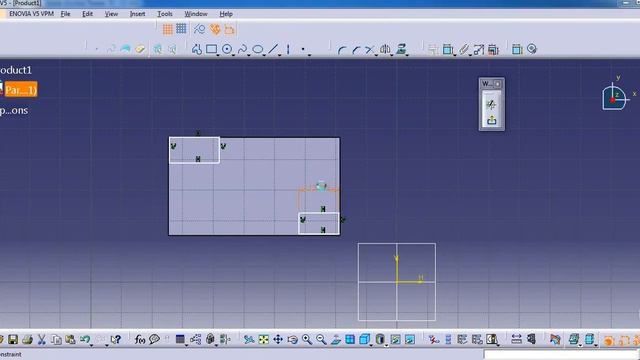Expand the Undo history dropdown arrow
The width and height of the screenshot is (640, 360).
pyautogui.click(x=91, y=345)
